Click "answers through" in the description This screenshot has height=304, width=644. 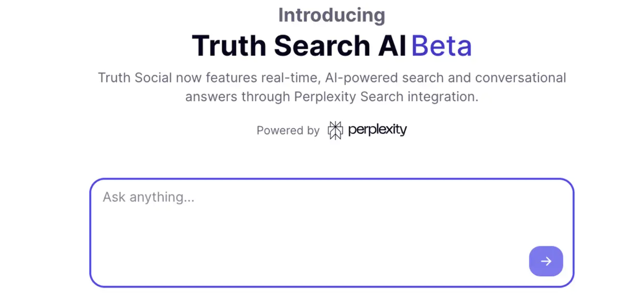(x=237, y=97)
